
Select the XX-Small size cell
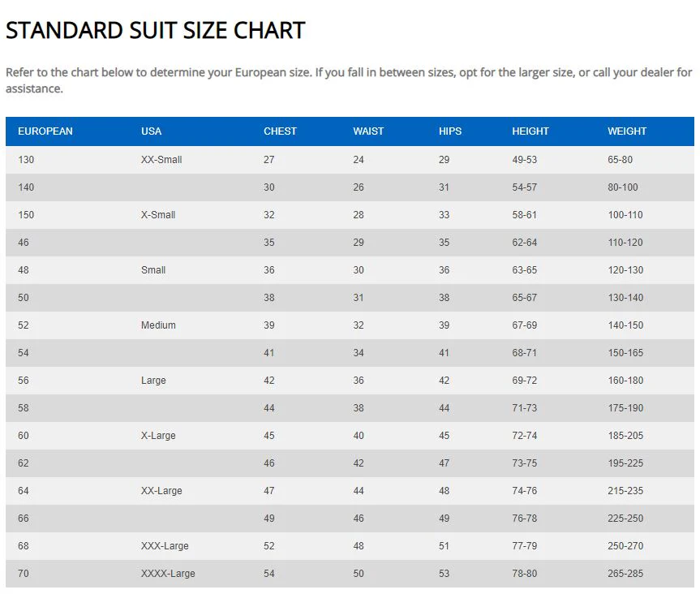tap(161, 160)
